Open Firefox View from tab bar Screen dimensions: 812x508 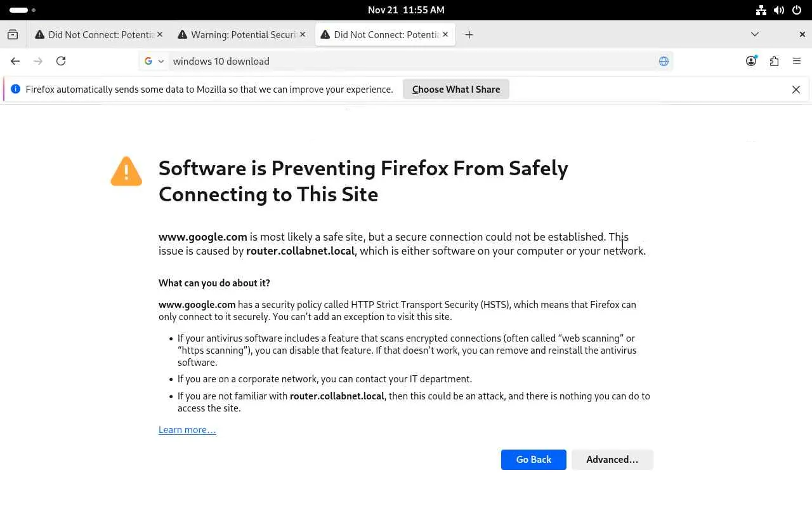(13, 35)
